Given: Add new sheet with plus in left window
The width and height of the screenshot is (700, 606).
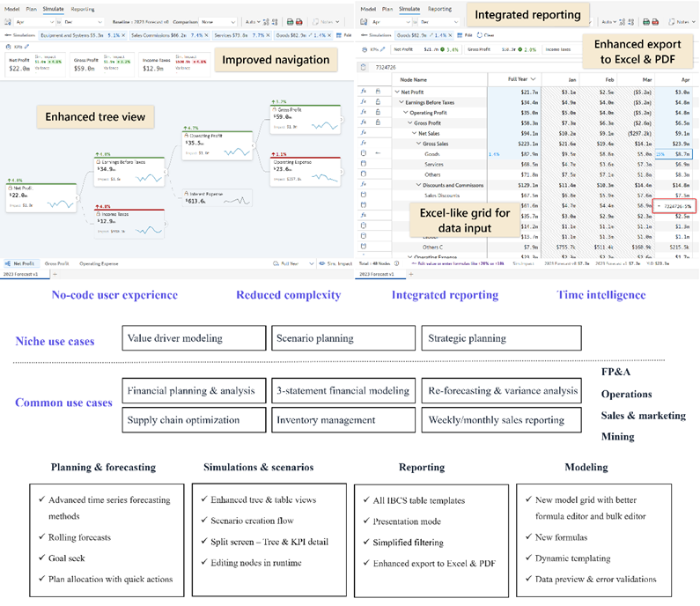Looking at the screenshot, I should [55, 274].
